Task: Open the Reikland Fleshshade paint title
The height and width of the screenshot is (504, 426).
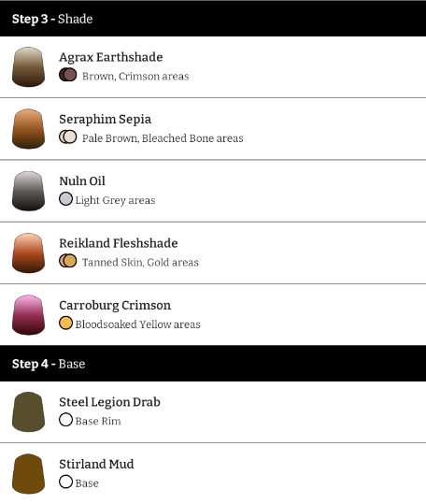Action: pos(118,243)
